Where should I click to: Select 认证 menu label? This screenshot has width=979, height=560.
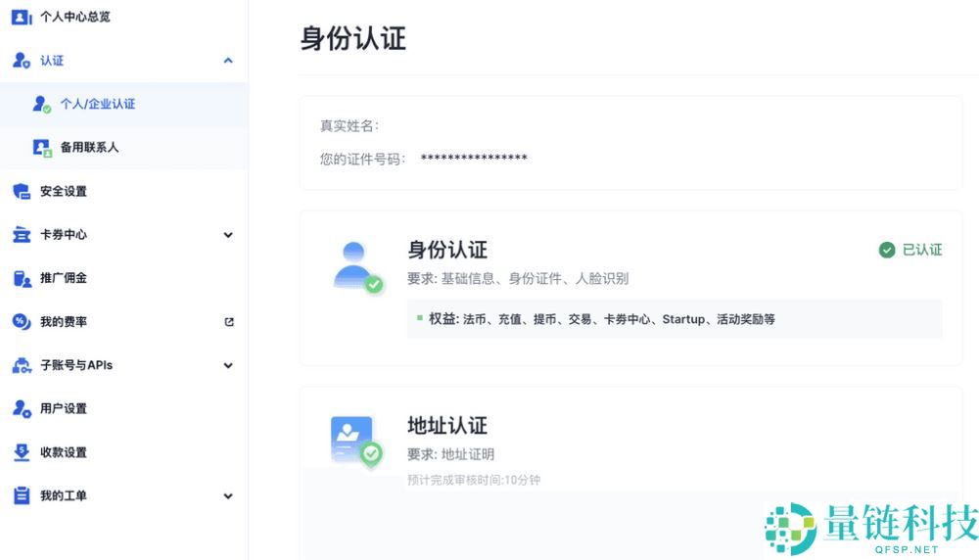pos(52,61)
